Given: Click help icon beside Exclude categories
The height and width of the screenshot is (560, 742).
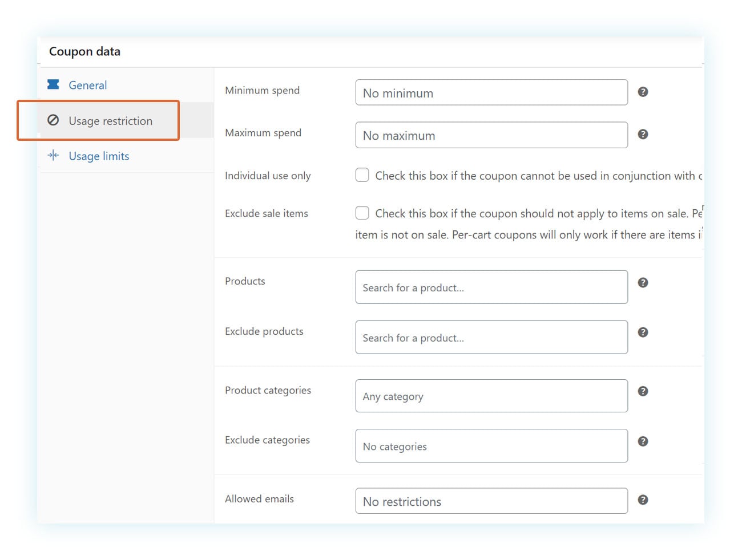Looking at the screenshot, I should click(643, 441).
